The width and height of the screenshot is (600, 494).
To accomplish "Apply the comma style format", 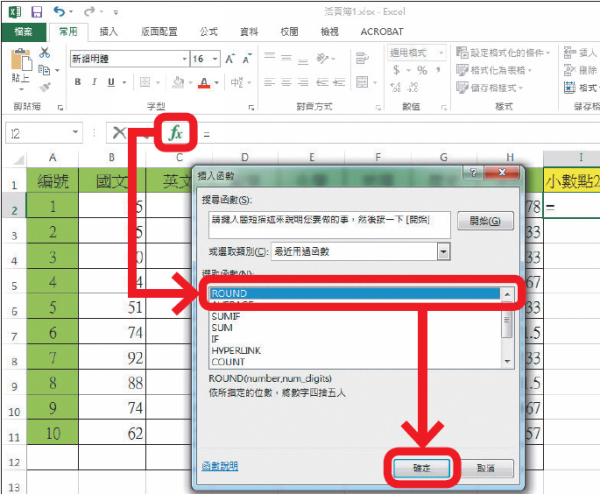I will [438, 70].
